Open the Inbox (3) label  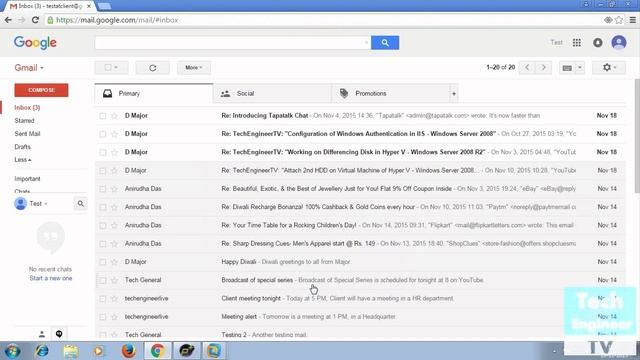[x=27, y=107]
